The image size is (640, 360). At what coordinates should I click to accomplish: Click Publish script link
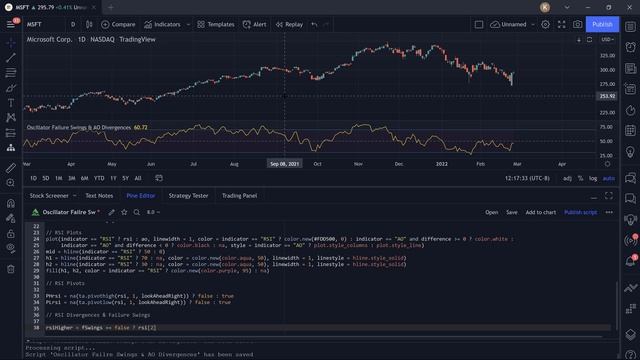580,212
